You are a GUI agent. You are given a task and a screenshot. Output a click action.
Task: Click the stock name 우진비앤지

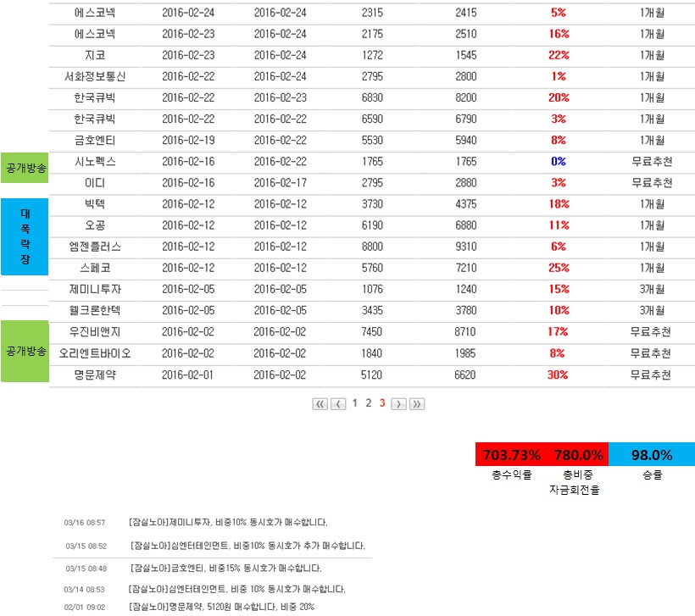pyautogui.click(x=95, y=331)
